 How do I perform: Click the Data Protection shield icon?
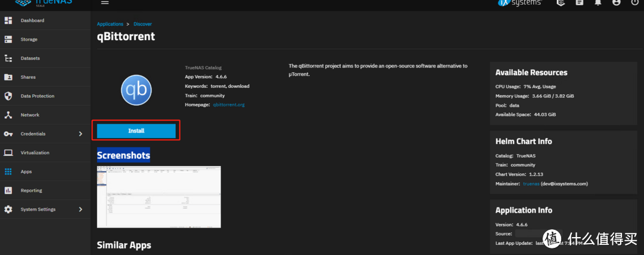8,96
